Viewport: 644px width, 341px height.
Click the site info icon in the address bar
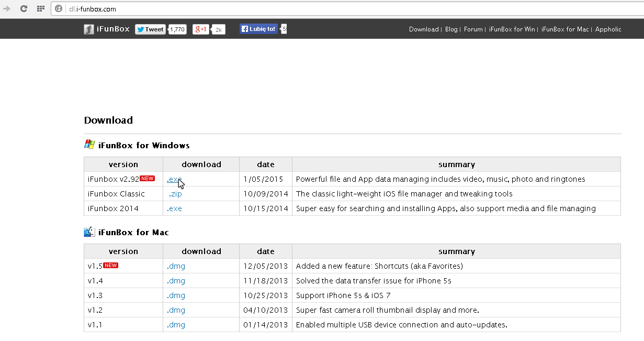pos(59,9)
